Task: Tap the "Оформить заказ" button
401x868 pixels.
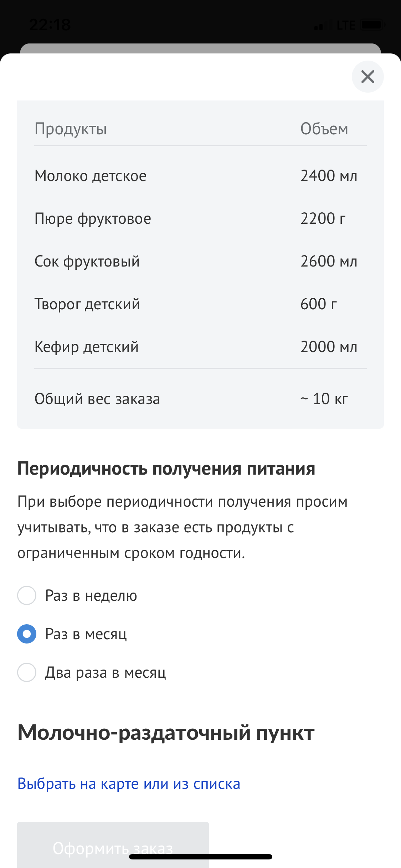Action: click(113, 844)
